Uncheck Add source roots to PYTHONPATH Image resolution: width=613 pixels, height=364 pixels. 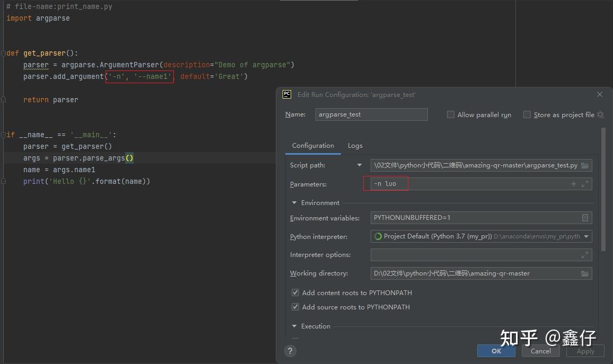pos(295,307)
